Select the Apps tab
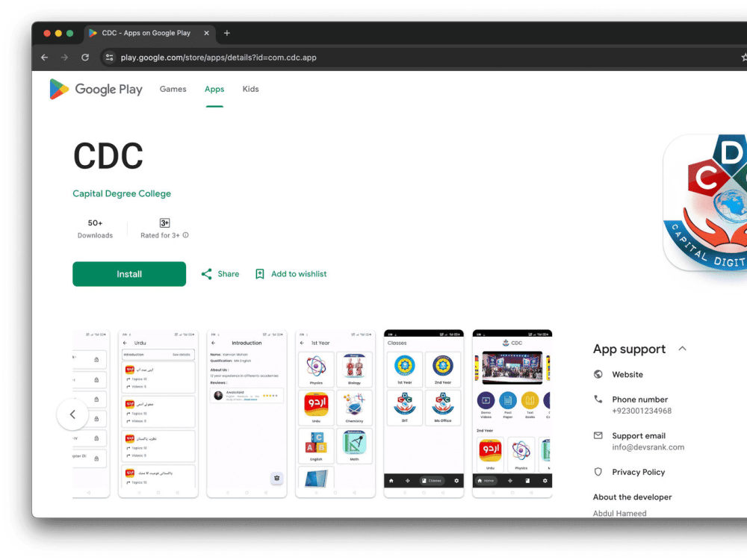The width and height of the screenshot is (747, 560). (214, 89)
